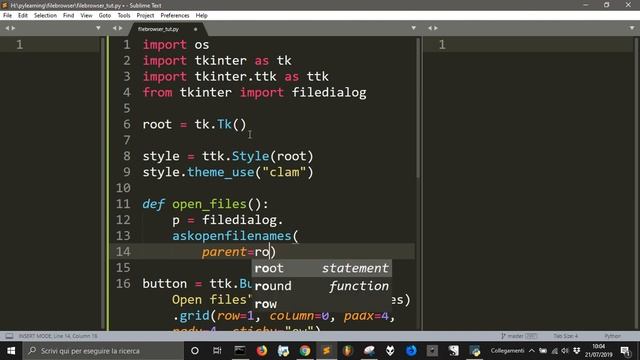The image size is (640, 360).
Task: Launch Firefox from the taskbar
Action: [x=262, y=351]
